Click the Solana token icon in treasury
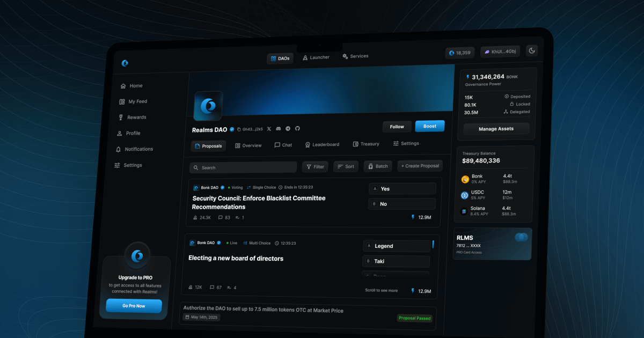The height and width of the screenshot is (338, 644). 465,211
